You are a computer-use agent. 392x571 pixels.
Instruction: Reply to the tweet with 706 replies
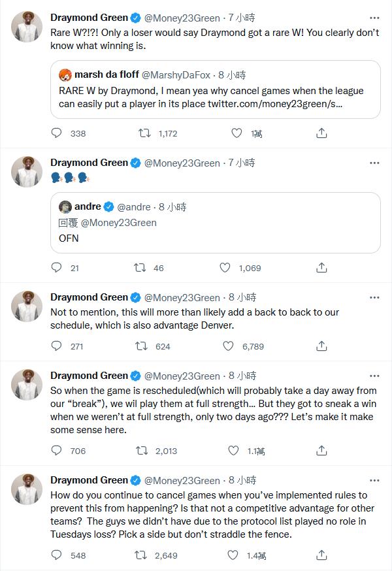point(57,451)
